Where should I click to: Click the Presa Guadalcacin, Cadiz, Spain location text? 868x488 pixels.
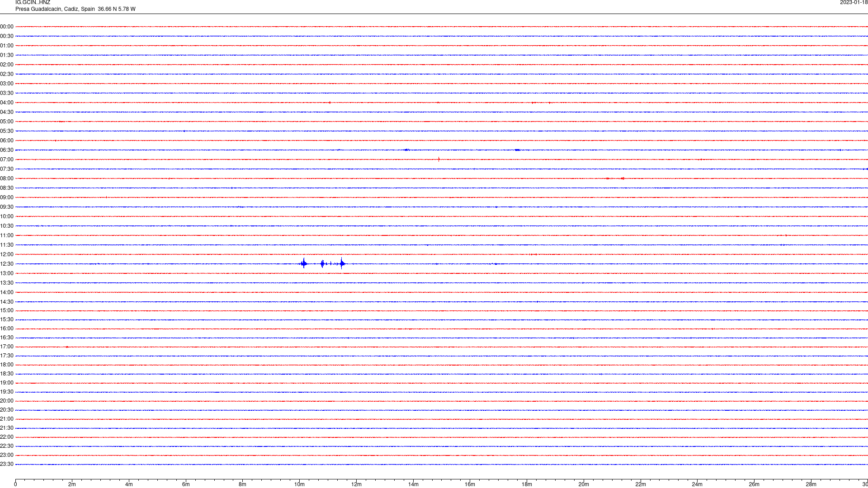(55, 9)
